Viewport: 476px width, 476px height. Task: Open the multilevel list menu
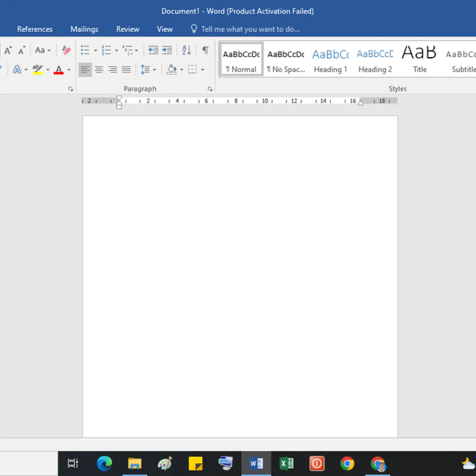point(130,50)
